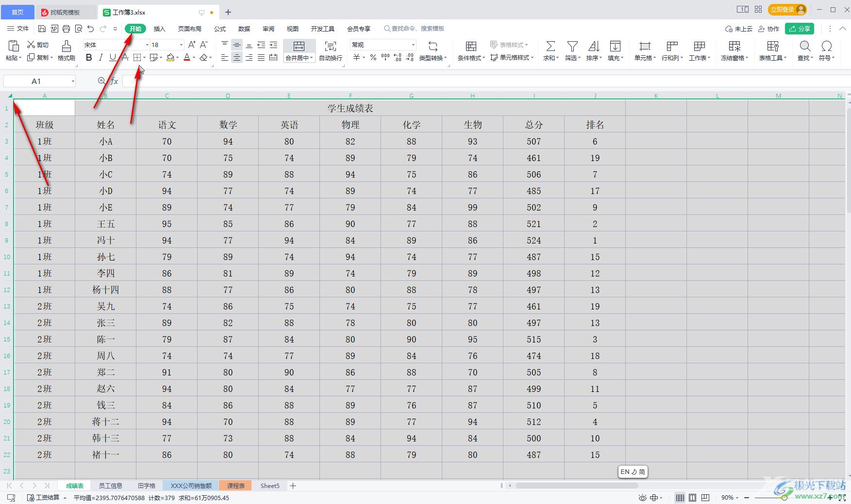This screenshot has width=851, height=504.
Task: Open the font size 18 dropdown
Action: point(181,45)
